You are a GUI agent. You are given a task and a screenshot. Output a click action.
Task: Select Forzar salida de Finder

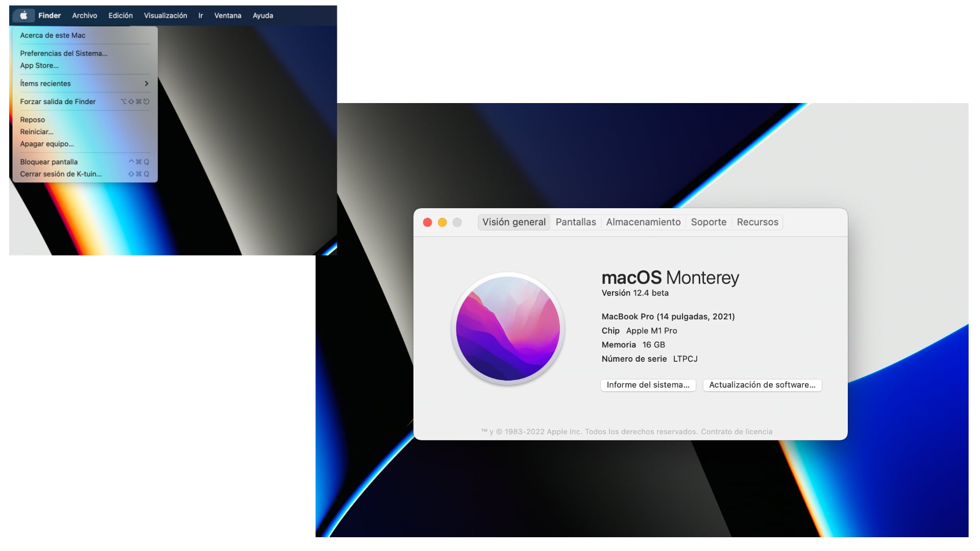coord(58,102)
